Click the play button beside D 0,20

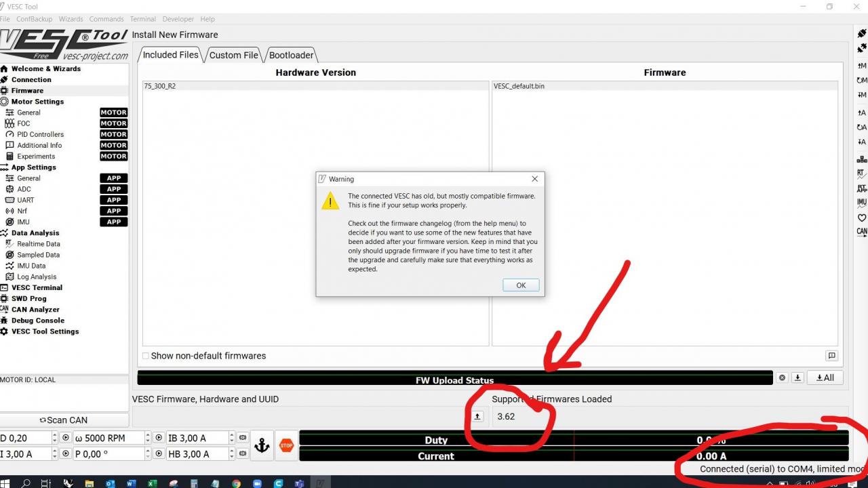pos(66,438)
